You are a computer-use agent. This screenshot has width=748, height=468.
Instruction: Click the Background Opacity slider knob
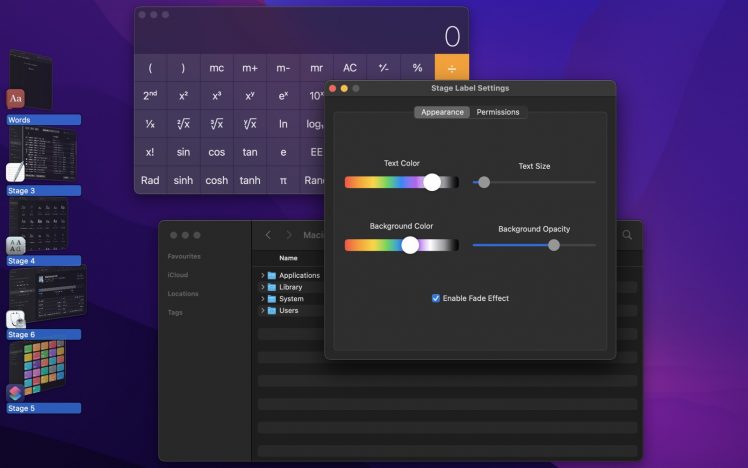point(554,245)
